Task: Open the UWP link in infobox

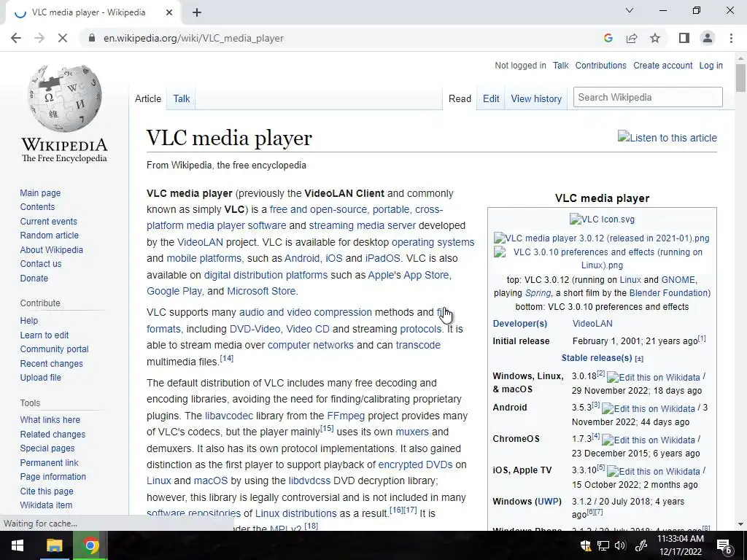Action: pyautogui.click(x=547, y=502)
